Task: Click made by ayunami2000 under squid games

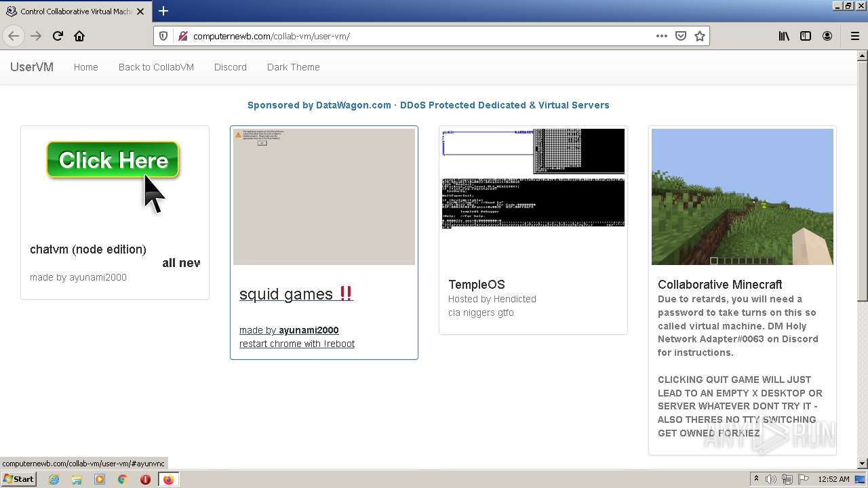Action: 289,330
